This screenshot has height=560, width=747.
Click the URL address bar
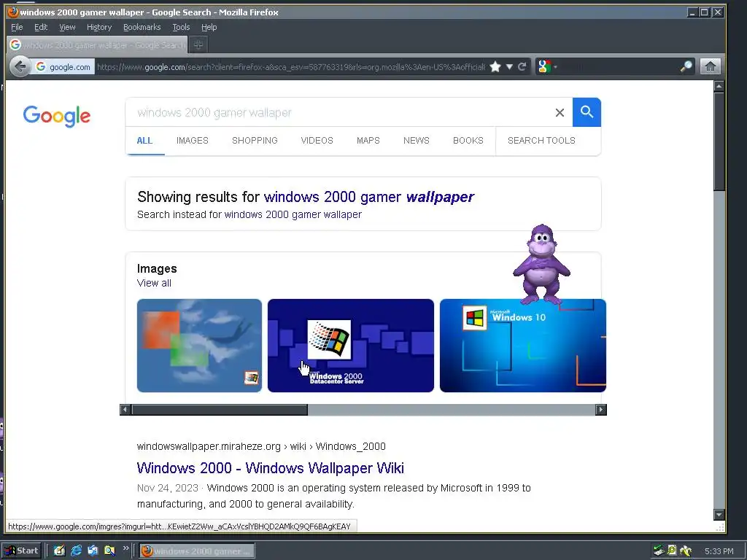(x=290, y=67)
